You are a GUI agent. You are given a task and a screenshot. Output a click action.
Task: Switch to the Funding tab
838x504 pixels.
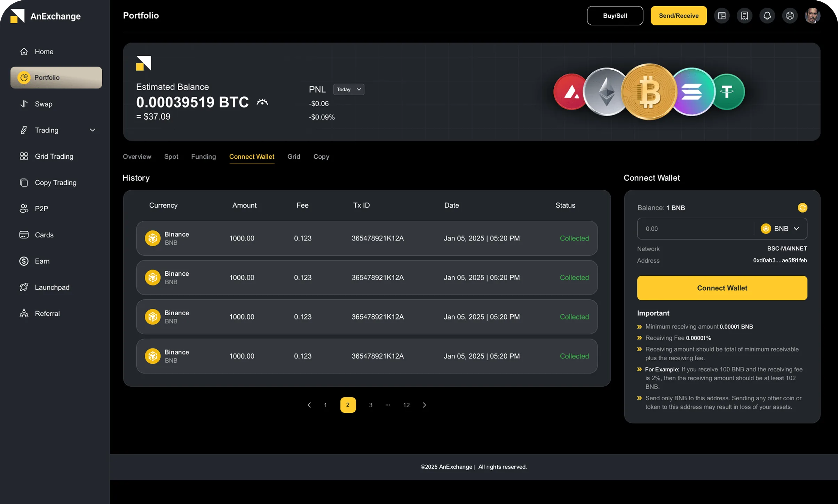203,157
